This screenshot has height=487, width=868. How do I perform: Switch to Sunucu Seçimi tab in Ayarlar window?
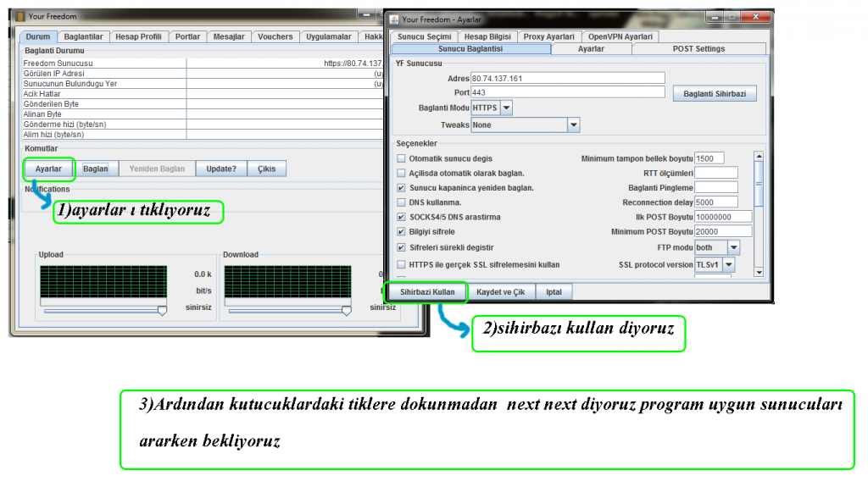[425, 36]
